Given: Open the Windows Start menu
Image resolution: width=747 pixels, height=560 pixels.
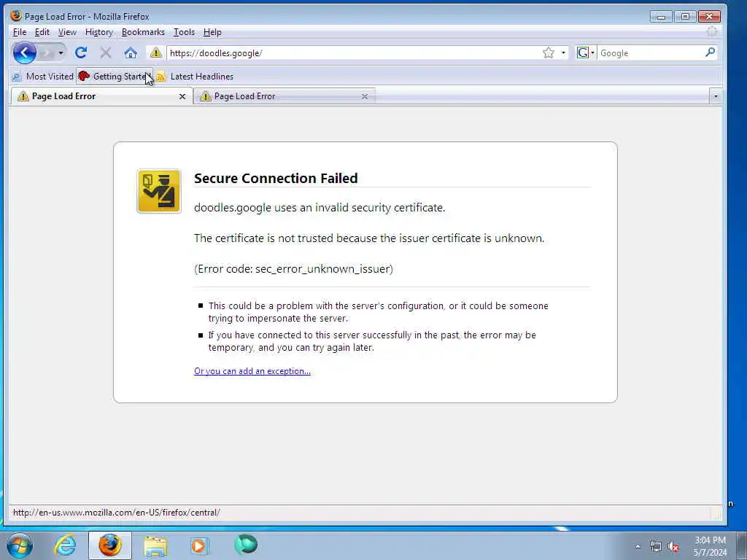Looking at the screenshot, I should pyautogui.click(x=20, y=545).
